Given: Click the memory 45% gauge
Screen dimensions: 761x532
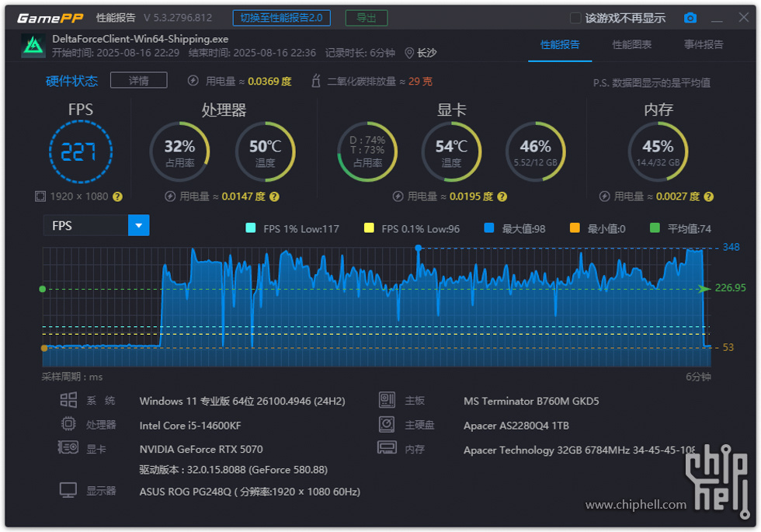Looking at the screenshot, I should coord(658,151).
